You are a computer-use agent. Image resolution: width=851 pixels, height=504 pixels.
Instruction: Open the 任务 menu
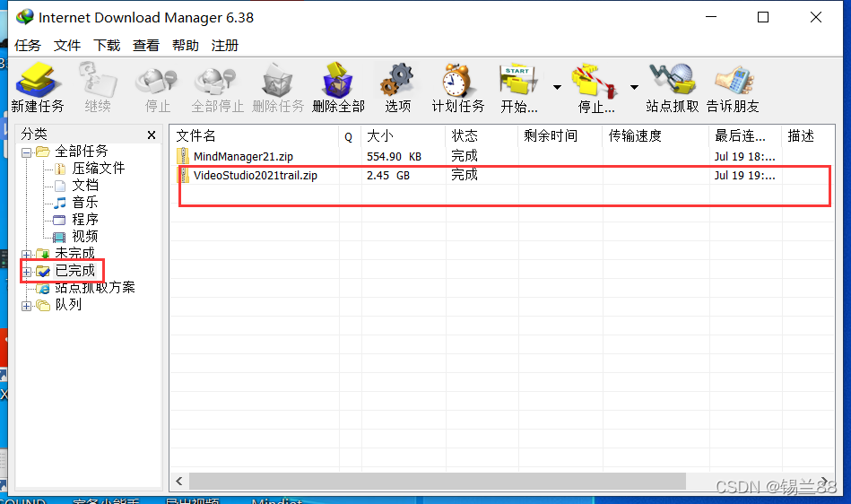(28, 46)
